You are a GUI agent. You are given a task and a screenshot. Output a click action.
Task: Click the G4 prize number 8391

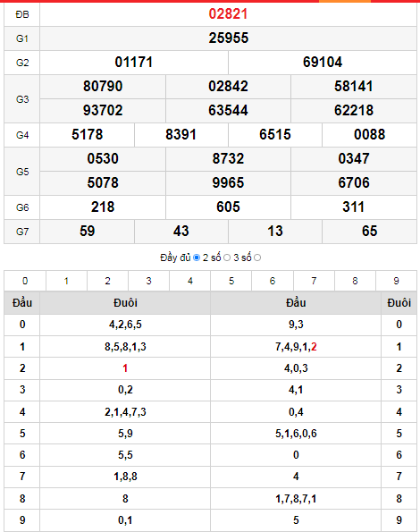[181, 135]
